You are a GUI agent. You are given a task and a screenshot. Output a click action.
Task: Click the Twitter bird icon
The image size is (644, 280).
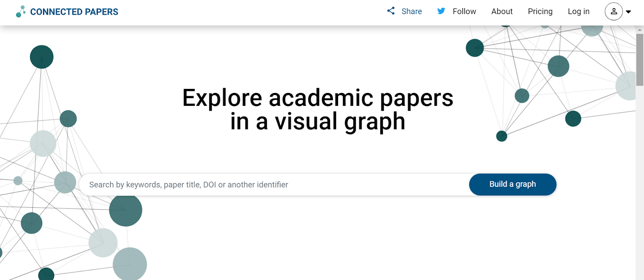coord(442,11)
